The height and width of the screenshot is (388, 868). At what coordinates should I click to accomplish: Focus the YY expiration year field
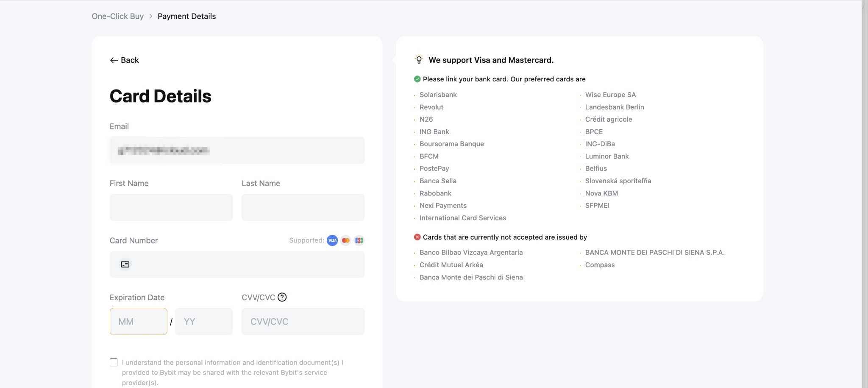pyautogui.click(x=204, y=321)
